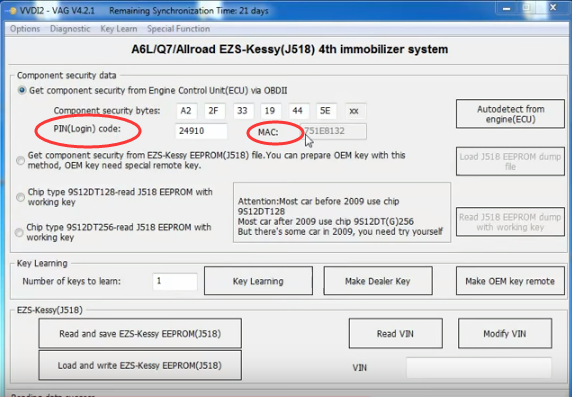
Task: Click Read J518 EEPROM dump with working key
Action: coord(510,222)
